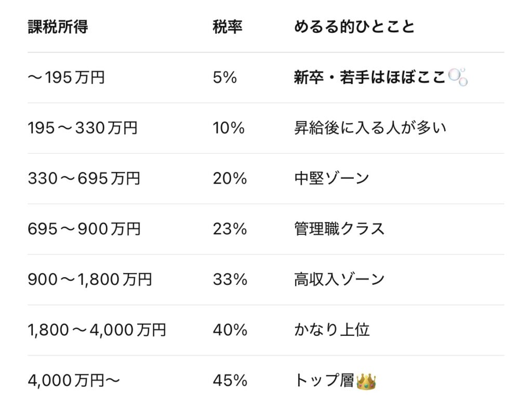Click the めるる的ひとこと header

pos(354,27)
